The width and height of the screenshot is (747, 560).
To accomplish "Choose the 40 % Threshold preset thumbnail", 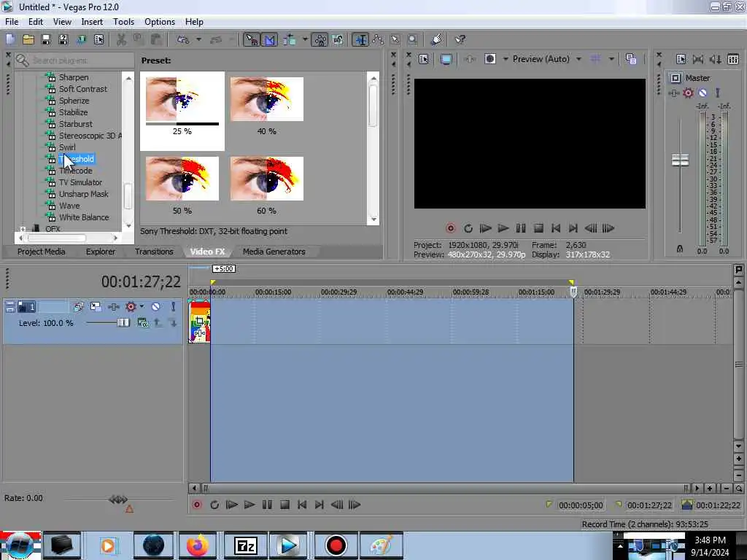I will (x=266, y=99).
